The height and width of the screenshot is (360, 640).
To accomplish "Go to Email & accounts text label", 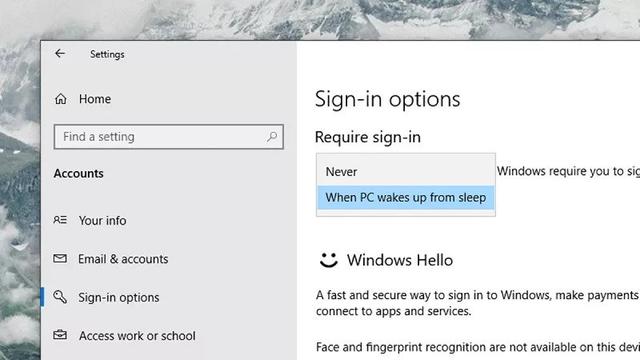I will [123, 259].
